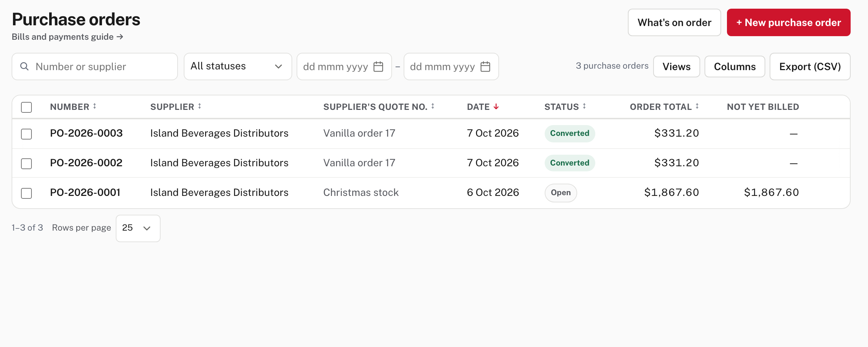868x347 pixels.
Task: Click $331.20 total in PO-2026-0002 row
Action: point(677,163)
